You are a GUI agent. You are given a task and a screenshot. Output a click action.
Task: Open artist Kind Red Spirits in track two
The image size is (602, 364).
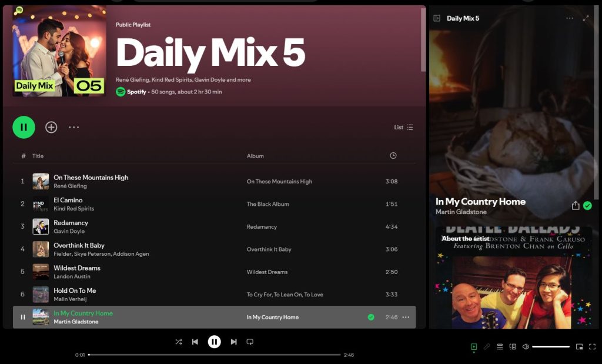point(73,209)
